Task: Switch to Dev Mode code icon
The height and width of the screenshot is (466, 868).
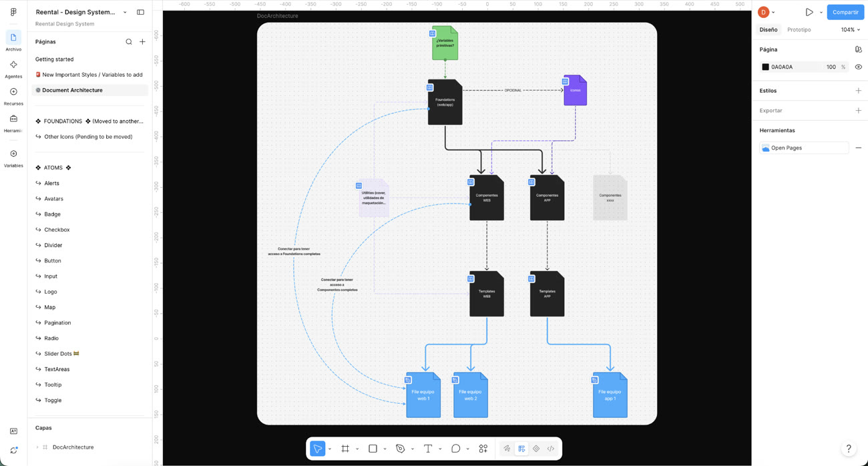Action: click(x=551, y=449)
